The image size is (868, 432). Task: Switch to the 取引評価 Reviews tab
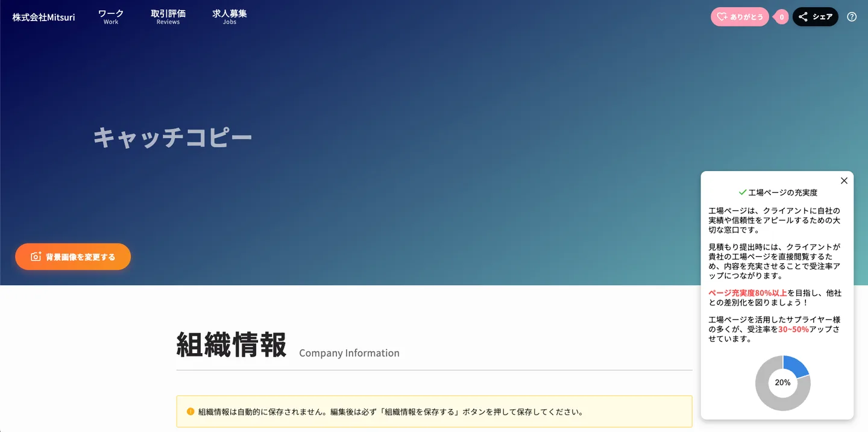click(168, 17)
